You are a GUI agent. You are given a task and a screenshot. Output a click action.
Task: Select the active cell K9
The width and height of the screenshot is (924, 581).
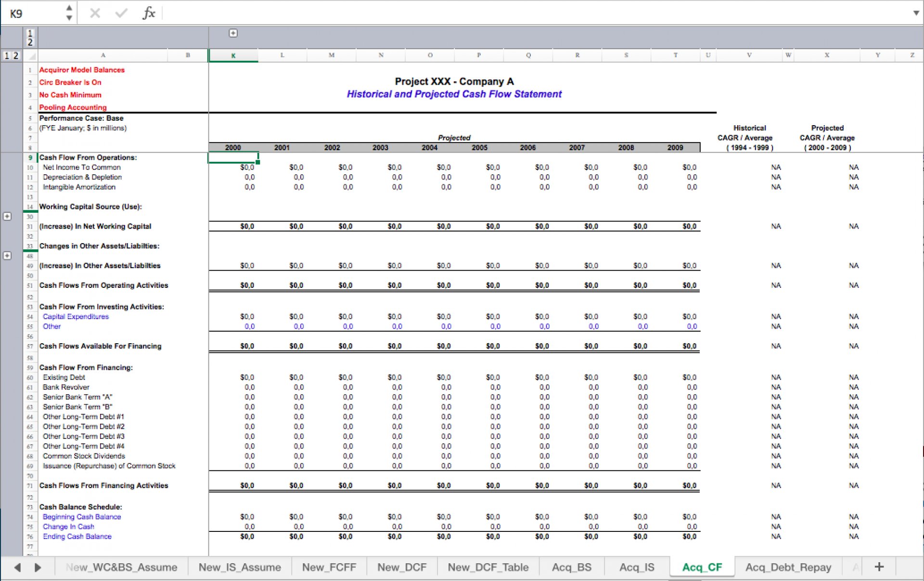(x=233, y=157)
